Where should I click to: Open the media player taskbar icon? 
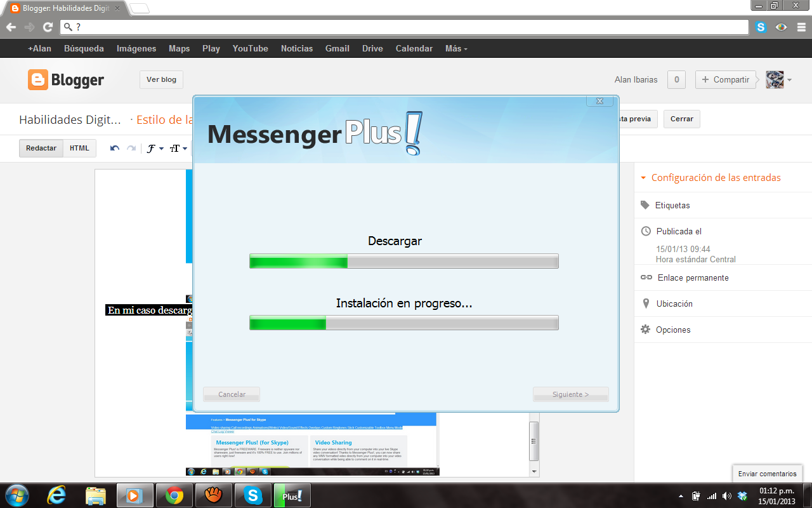134,495
